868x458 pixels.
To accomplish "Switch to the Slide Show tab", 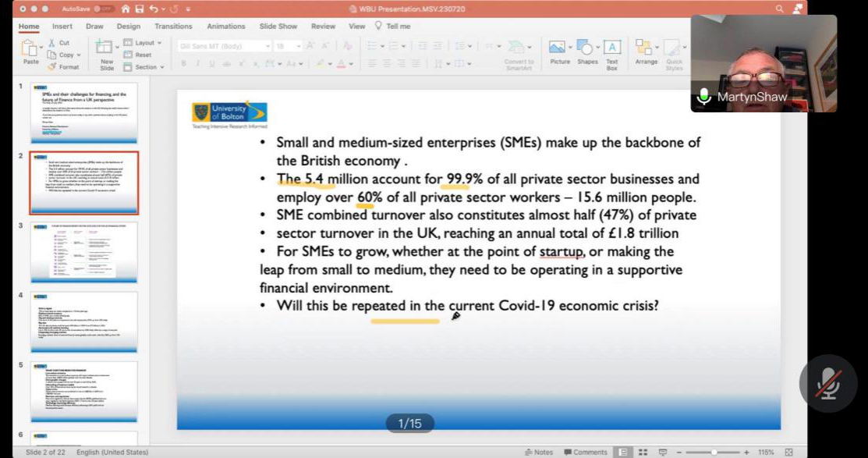I will pyautogui.click(x=278, y=26).
